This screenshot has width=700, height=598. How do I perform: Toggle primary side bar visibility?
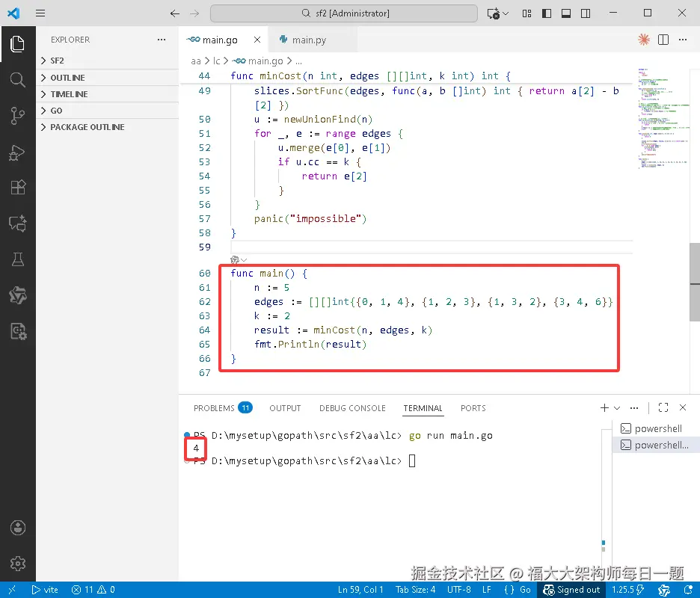click(x=547, y=13)
